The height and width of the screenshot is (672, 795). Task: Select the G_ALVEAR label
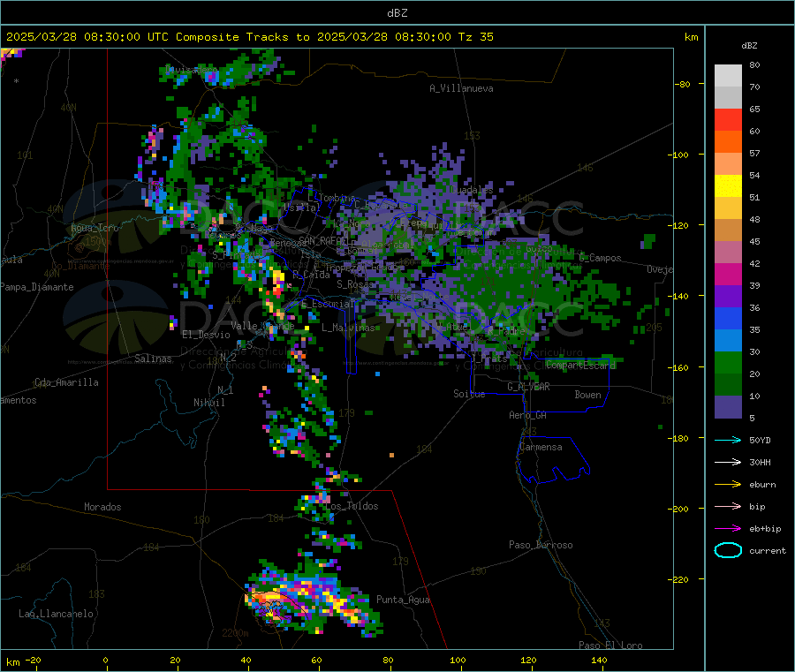pos(528,387)
